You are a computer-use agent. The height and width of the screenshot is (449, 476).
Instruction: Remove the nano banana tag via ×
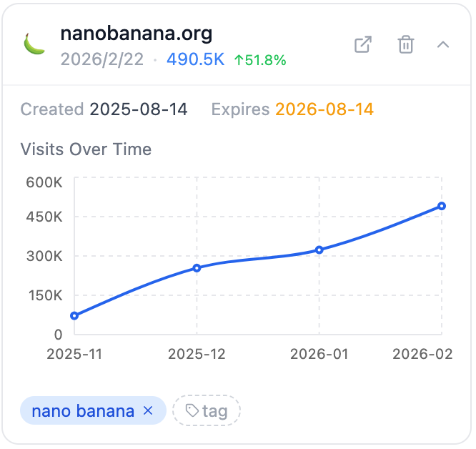[x=148, y=410]
